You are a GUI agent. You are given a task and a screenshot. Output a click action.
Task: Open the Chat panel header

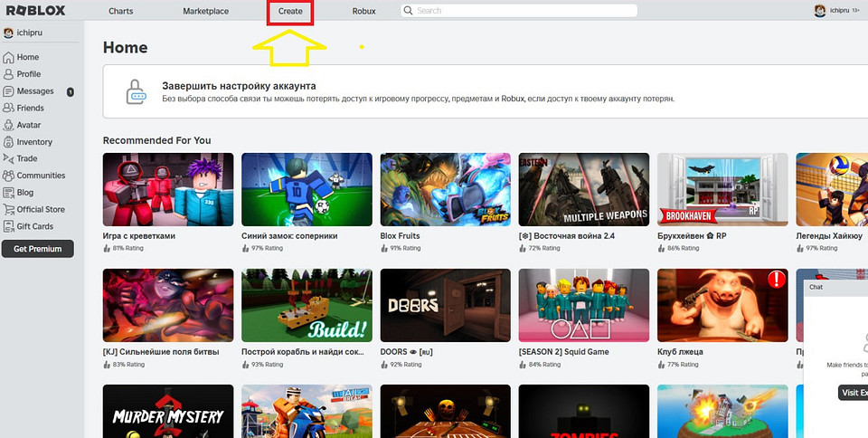[x=835, y=287]
